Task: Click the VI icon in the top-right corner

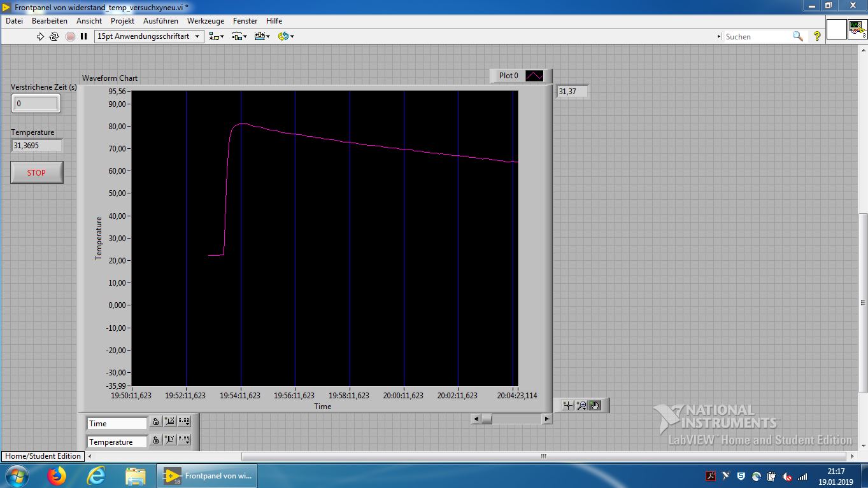Action: pyautogui.click(x=858, y=29)
